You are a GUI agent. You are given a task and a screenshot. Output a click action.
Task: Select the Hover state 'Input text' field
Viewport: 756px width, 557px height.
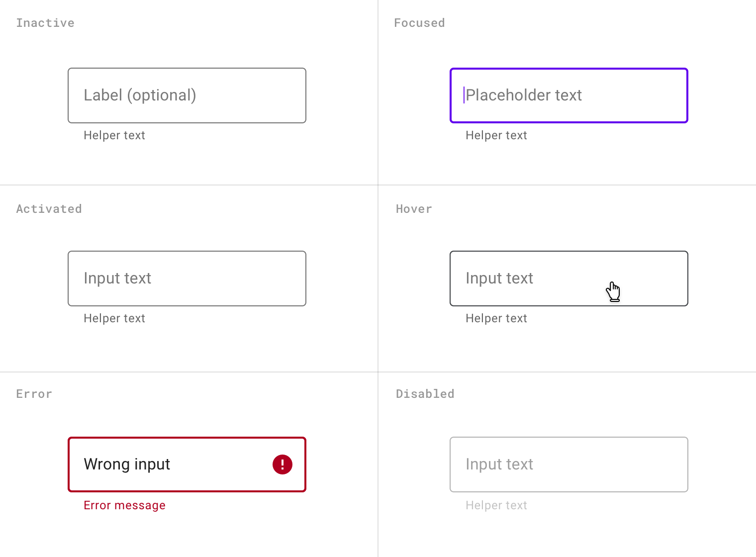click(x=569, y=278)
